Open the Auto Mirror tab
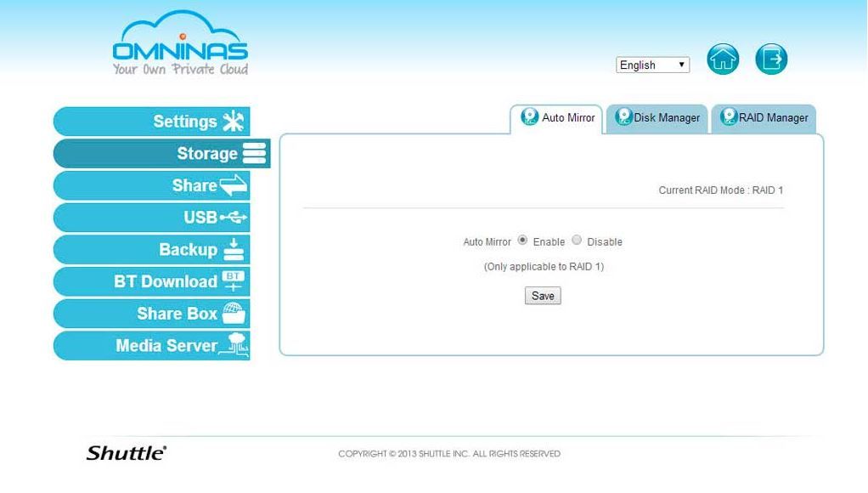Viewport: 868px width, 493px height. pos(558,118)
